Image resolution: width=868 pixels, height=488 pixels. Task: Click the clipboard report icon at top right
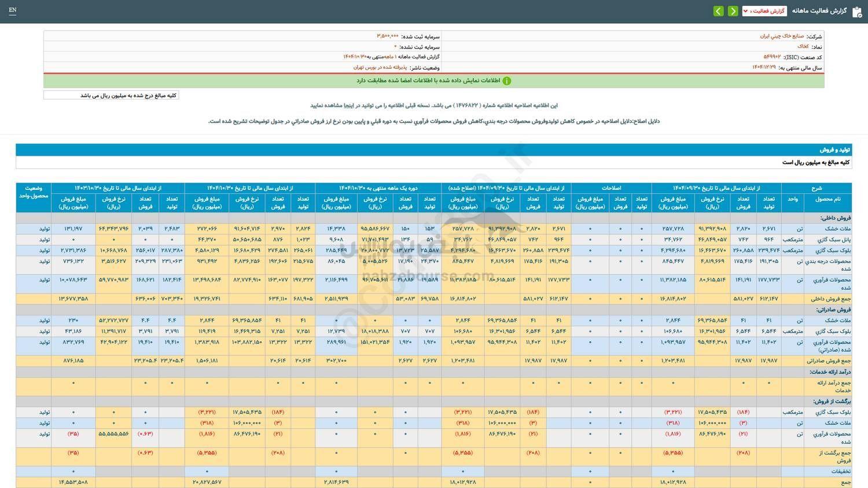click(858, 10)
